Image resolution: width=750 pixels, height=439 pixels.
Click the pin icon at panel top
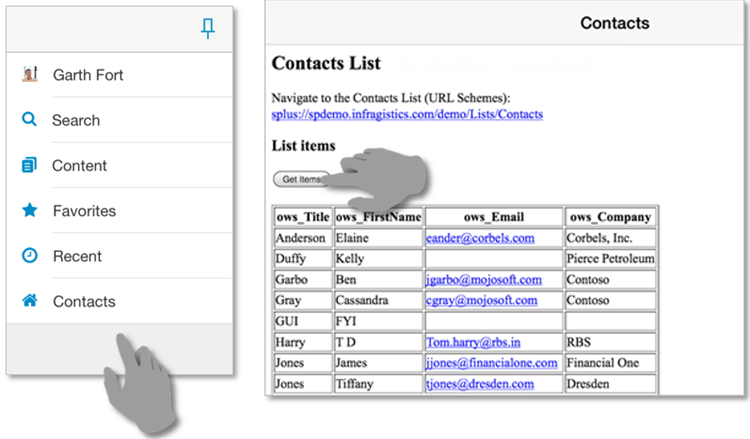click(208, 30)
